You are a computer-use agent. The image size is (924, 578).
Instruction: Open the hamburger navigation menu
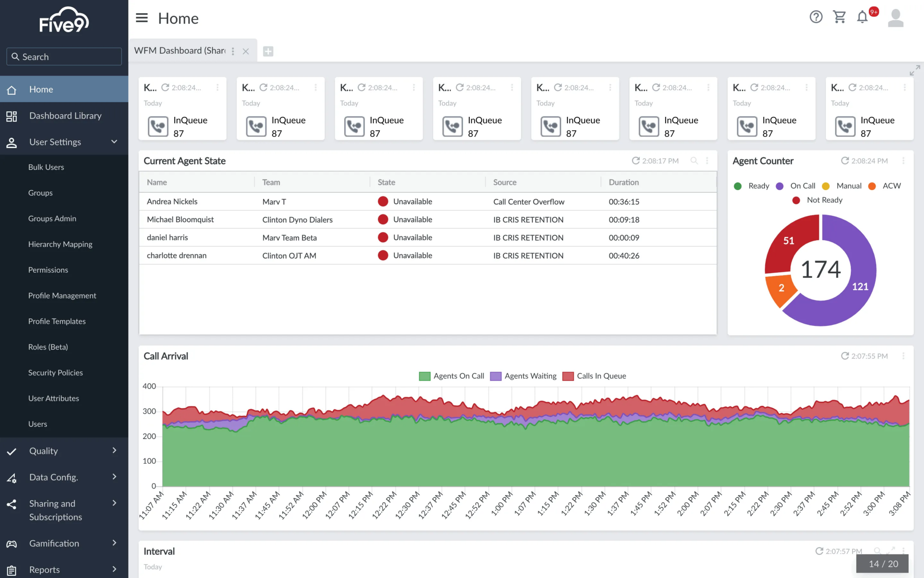(142, 18)
